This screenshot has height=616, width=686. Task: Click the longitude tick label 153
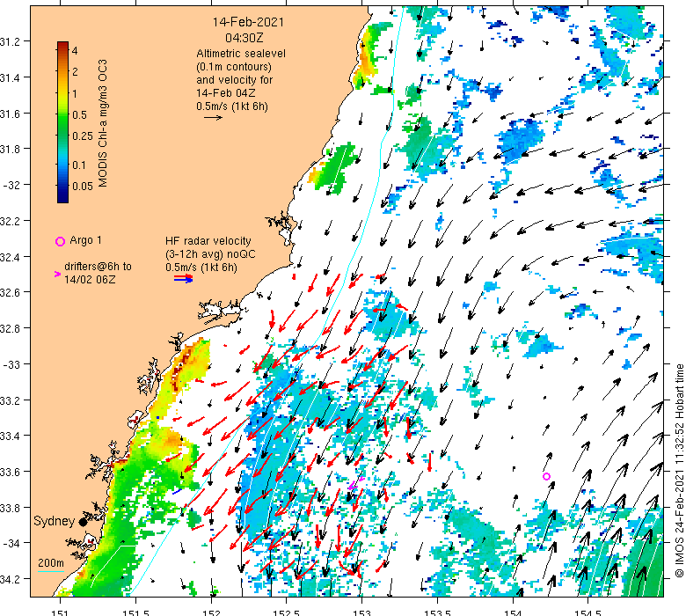point(361,612)
